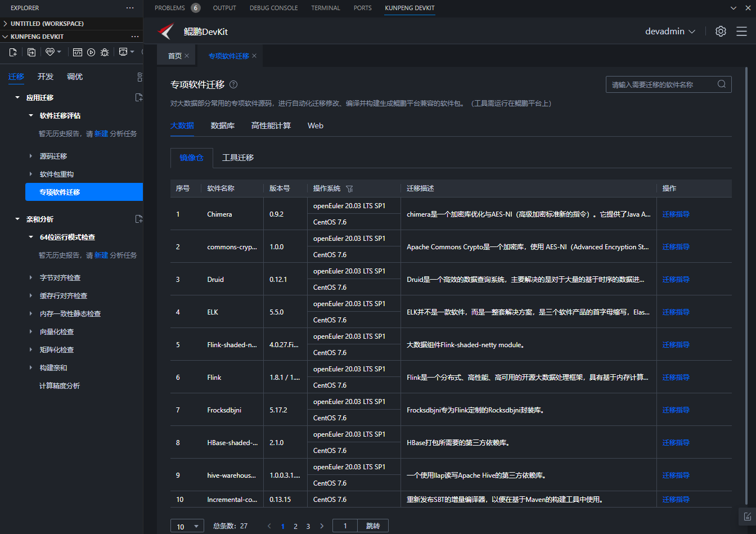Select the 调优 sidebar tab
Screen dimensions: 756x534
(x=75, y=77)
